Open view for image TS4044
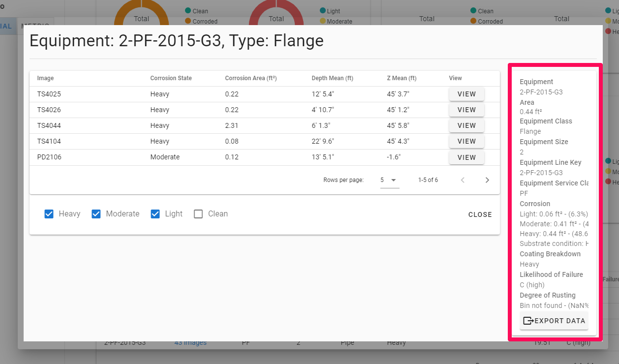The width and height of the screenshot is (619, 364). (x=466, y=125)
